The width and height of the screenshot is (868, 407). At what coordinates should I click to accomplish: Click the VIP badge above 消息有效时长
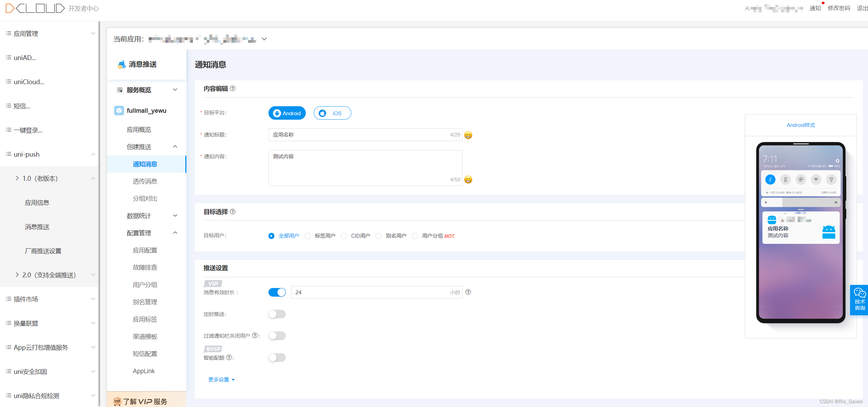(x=213, y=284)
